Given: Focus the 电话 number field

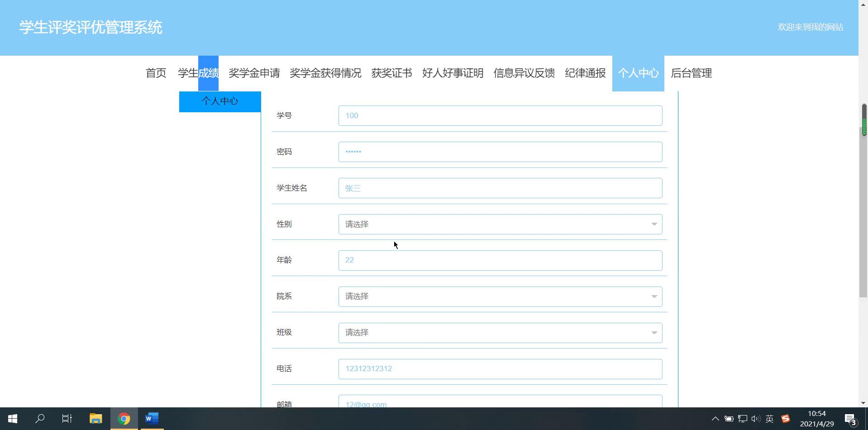Looking at the screenshot, I should pos(500,369).
